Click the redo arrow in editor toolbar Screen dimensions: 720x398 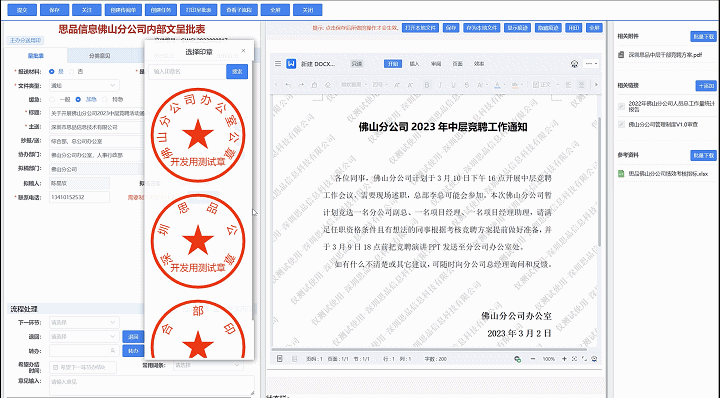(301, 85)
